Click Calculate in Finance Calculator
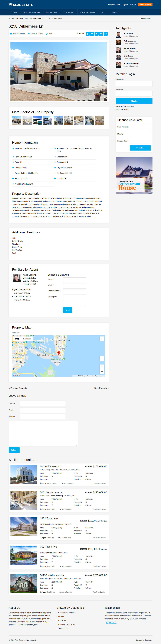161x644 pixels. coord(140,148)
